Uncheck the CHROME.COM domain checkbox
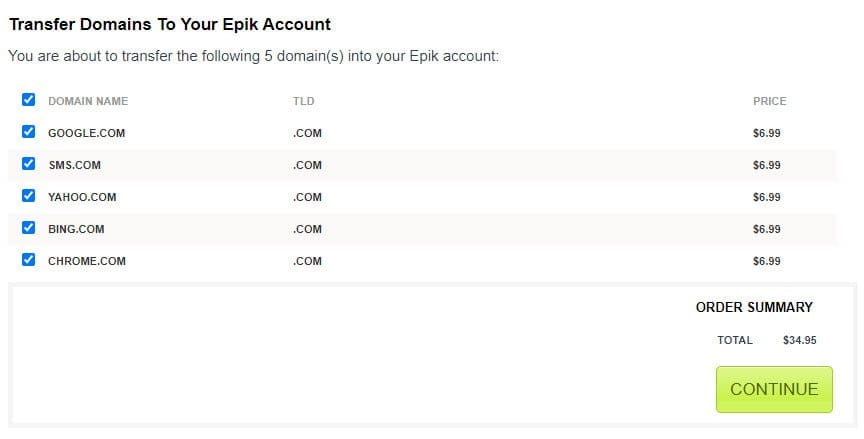 (x=28, y=260)
